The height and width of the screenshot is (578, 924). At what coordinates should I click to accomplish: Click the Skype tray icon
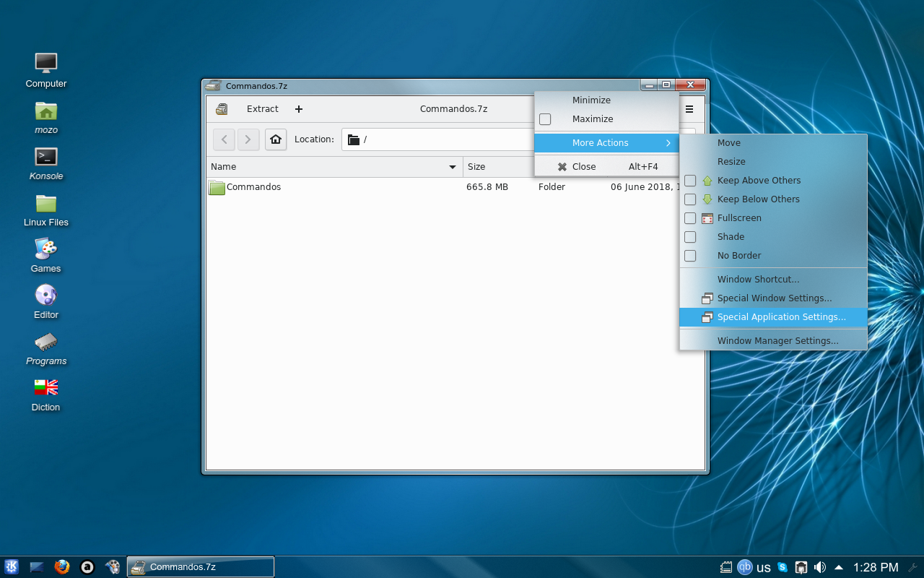pyautogui.click(x=783, y=567)
